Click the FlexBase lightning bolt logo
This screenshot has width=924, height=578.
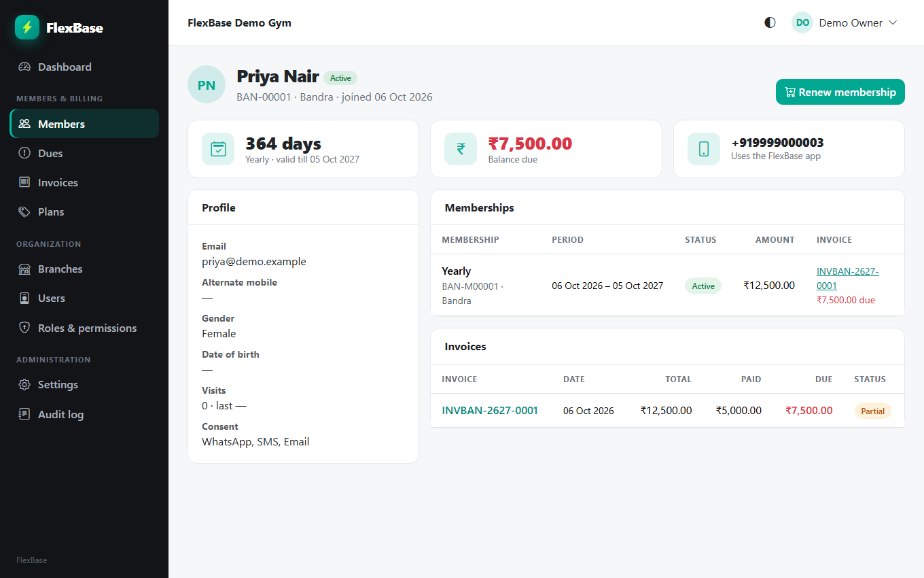click(27, 27)
